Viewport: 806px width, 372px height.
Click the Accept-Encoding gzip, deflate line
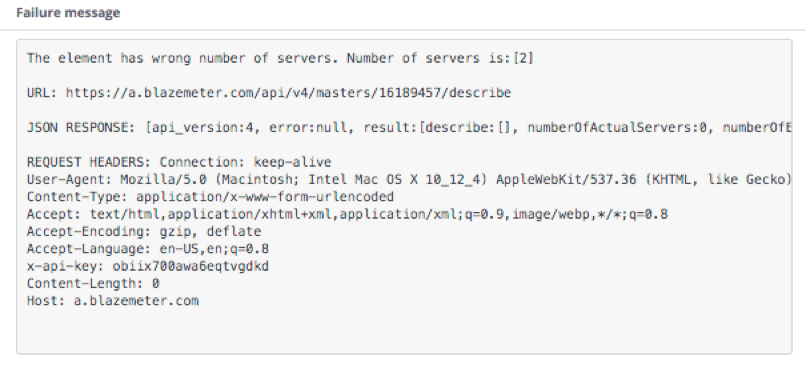tap(144, 232)
